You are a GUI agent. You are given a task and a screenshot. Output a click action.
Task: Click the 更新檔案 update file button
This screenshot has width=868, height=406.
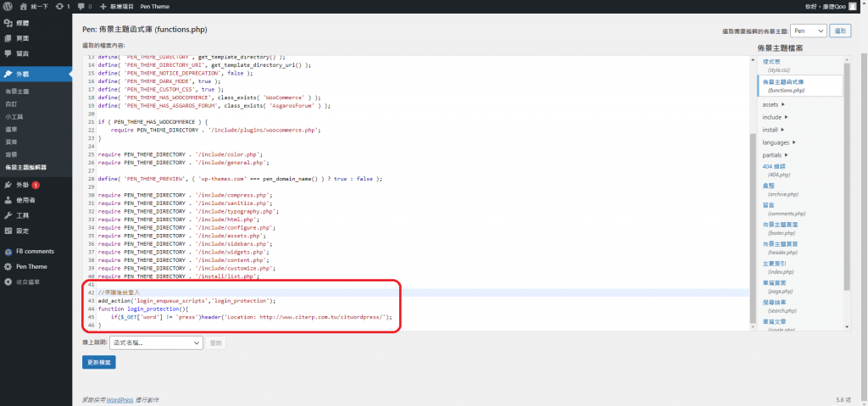(99, 362)
